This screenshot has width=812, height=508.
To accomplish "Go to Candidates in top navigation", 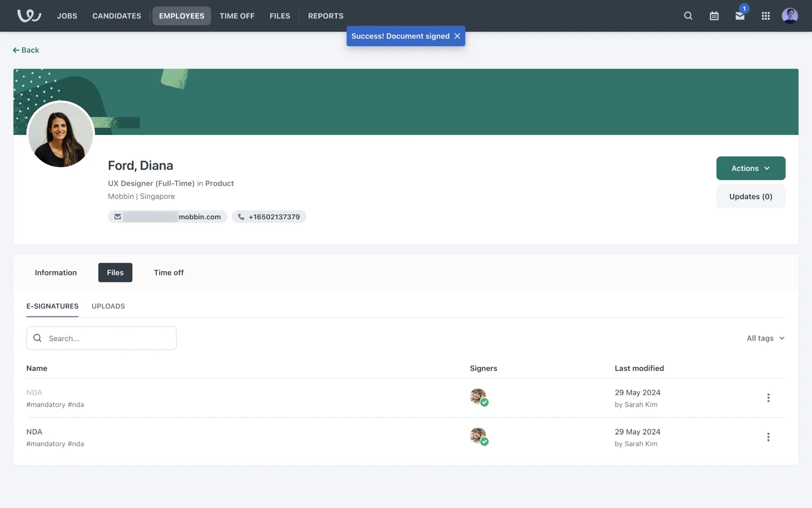I will coord(117,16).
